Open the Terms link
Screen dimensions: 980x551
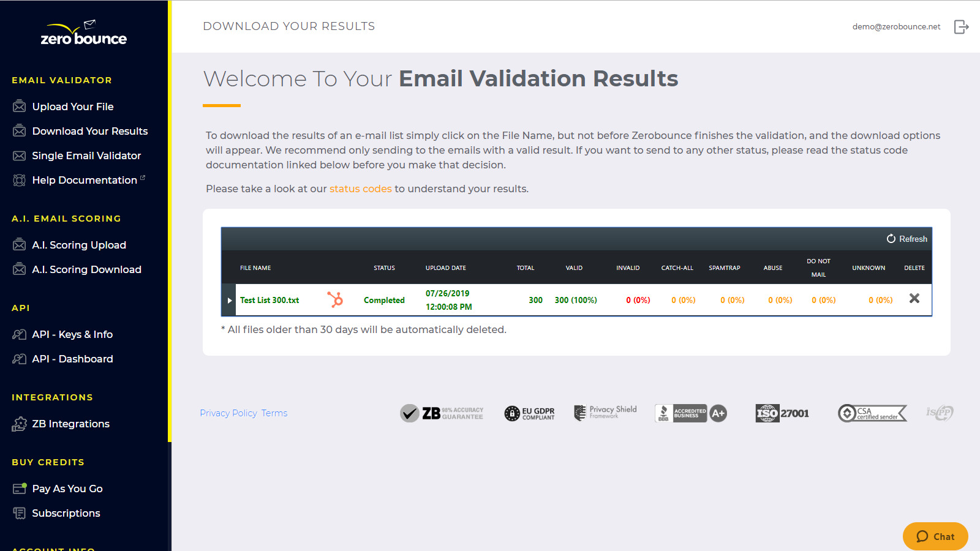(274, 413)
